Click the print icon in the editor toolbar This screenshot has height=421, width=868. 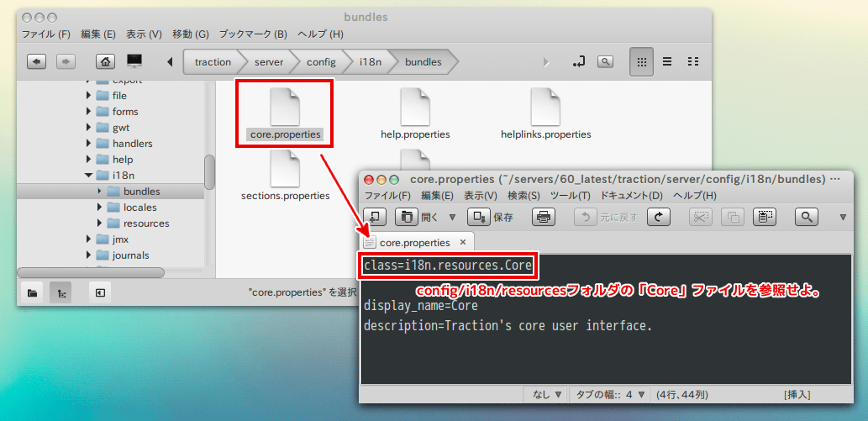click(x=544, y=217)
